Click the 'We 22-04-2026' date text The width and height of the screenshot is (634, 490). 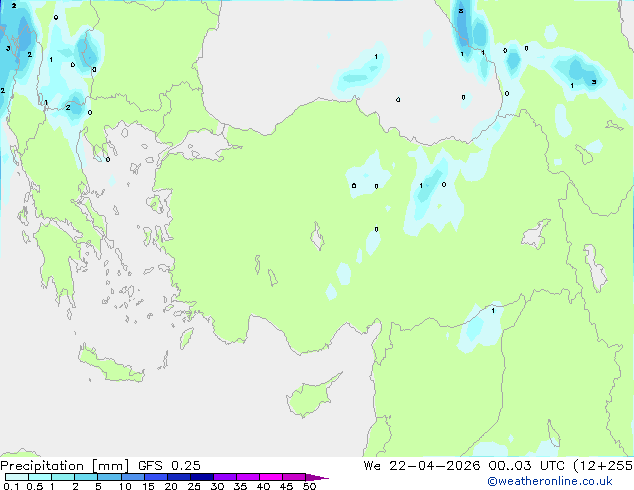[422, 466]
